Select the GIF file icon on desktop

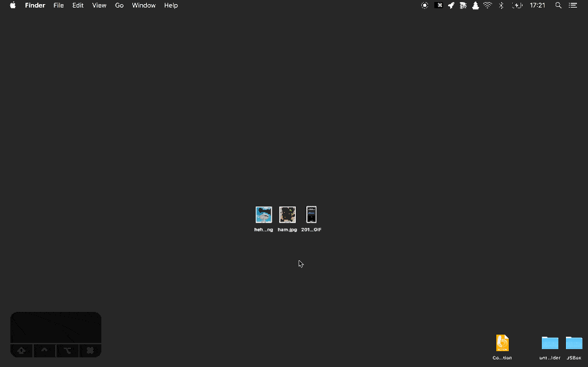(x=312, y=215)
